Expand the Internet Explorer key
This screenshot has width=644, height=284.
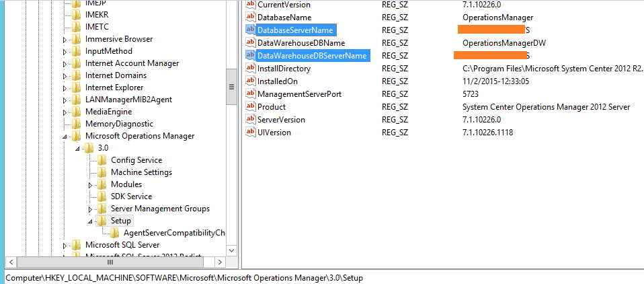(x=65, y=89)
